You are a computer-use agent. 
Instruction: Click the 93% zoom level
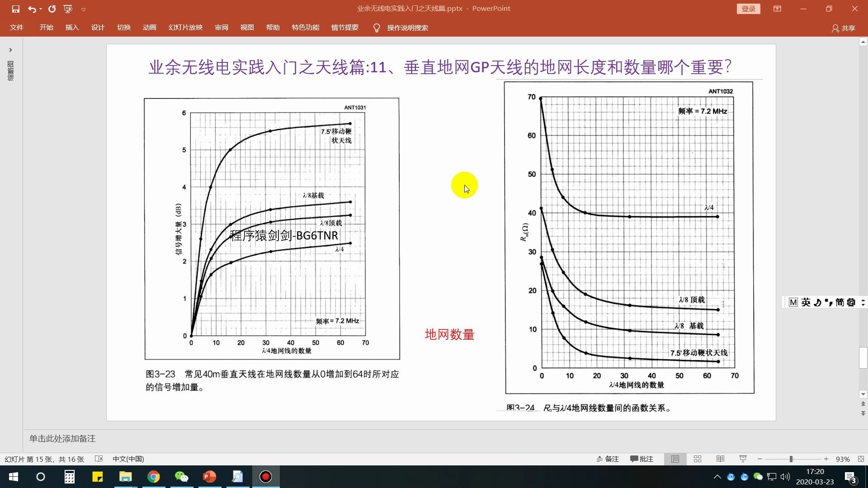(x=843, y=459)
